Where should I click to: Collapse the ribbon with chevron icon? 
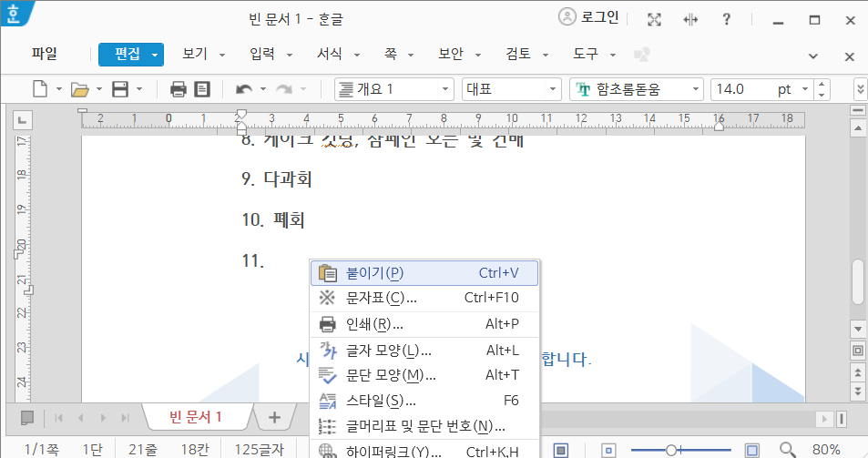(x=813, y=56)
